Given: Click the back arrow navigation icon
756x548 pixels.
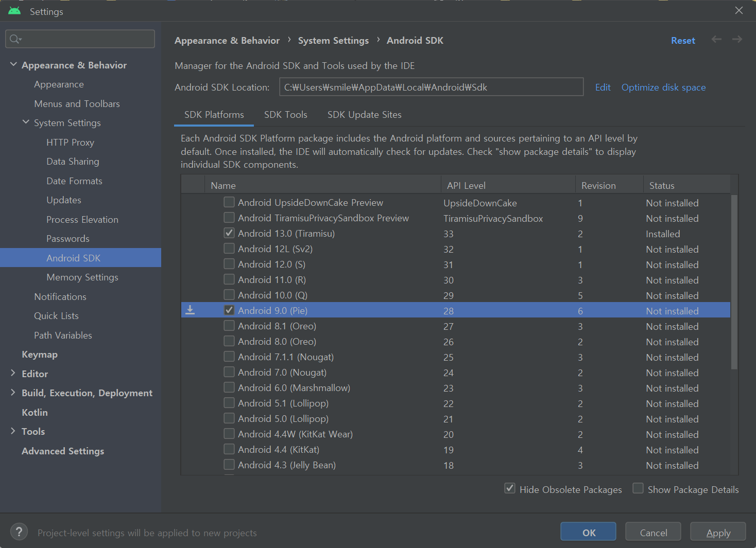Looking at the screenshot, I should pyautogui.click(x=716, y=39).
